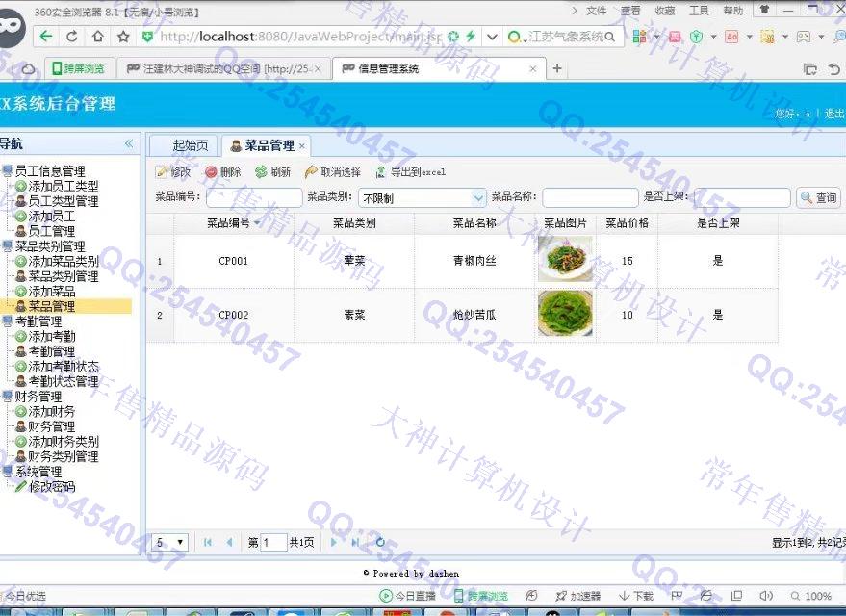Click the 菜品名称 input field
The width and height of the screenshot is (846, 616).
pyautogui.click(x=589, y=197)
